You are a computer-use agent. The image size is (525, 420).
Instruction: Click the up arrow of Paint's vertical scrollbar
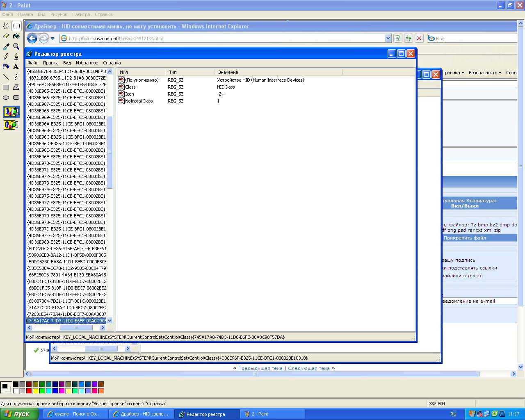521,23
